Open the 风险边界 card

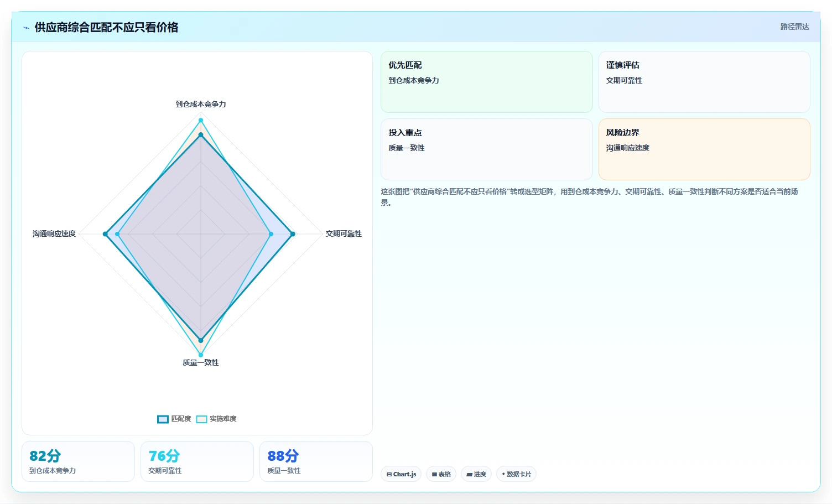click(x=704, y=149)
